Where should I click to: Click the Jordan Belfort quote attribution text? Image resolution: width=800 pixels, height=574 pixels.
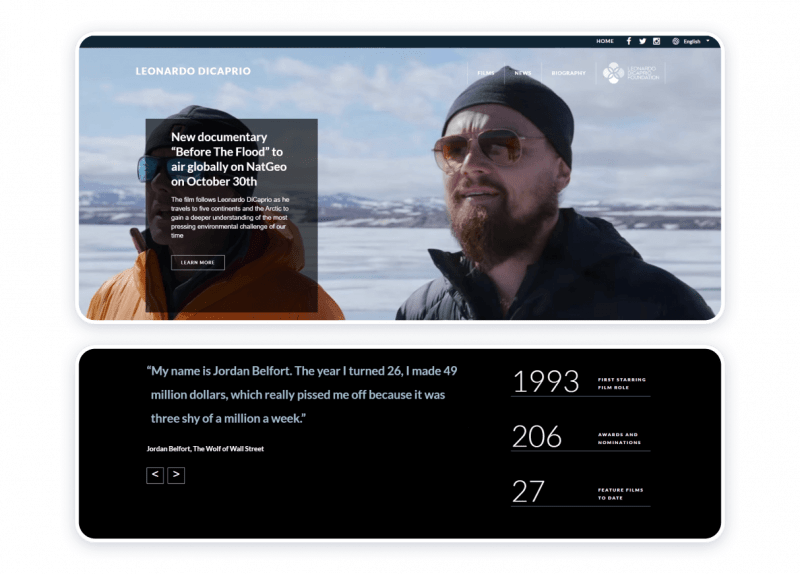(x=205, y=449)
